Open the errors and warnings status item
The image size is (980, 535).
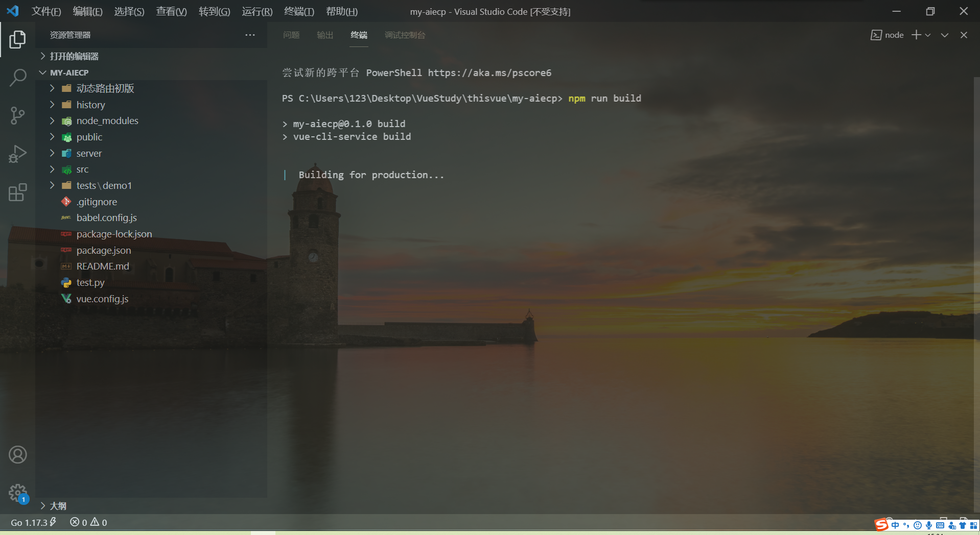(x=88, y=522)
